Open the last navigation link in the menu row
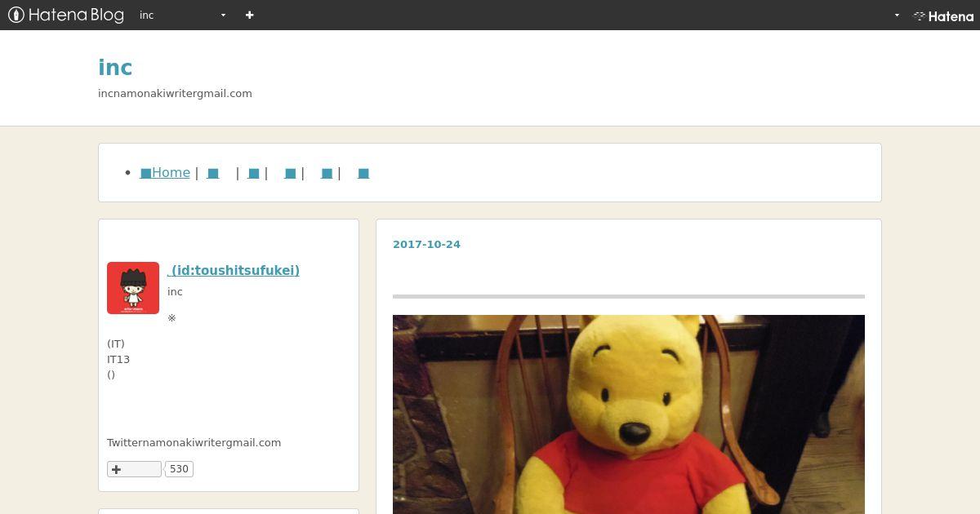The width and height of the screenshot is (980, 514). coord(363,173)
